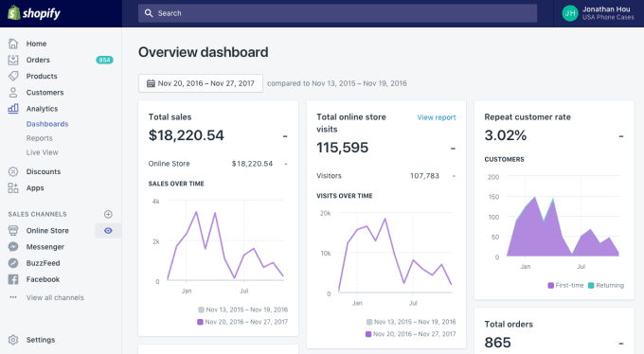Open Apps in the sidebar
The width and height of the screenshot is (644, 354).
[35, 188]
